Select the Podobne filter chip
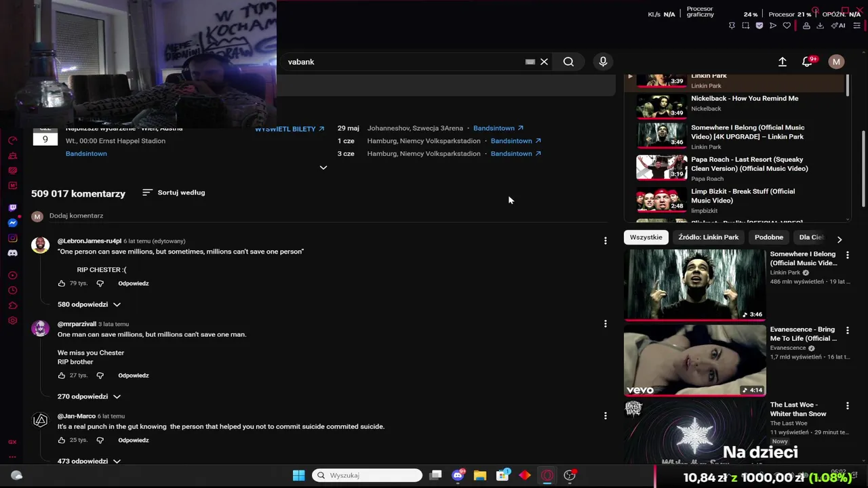 coord(769,237)
